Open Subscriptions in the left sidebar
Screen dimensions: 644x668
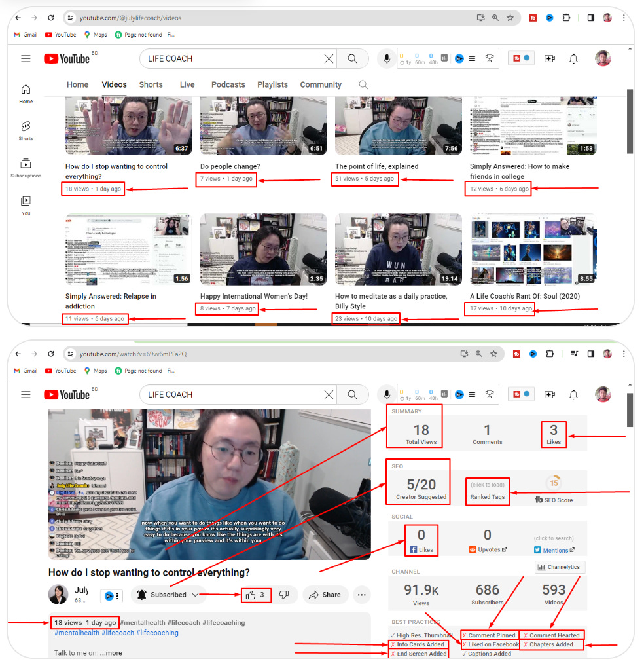pos(26,168)
